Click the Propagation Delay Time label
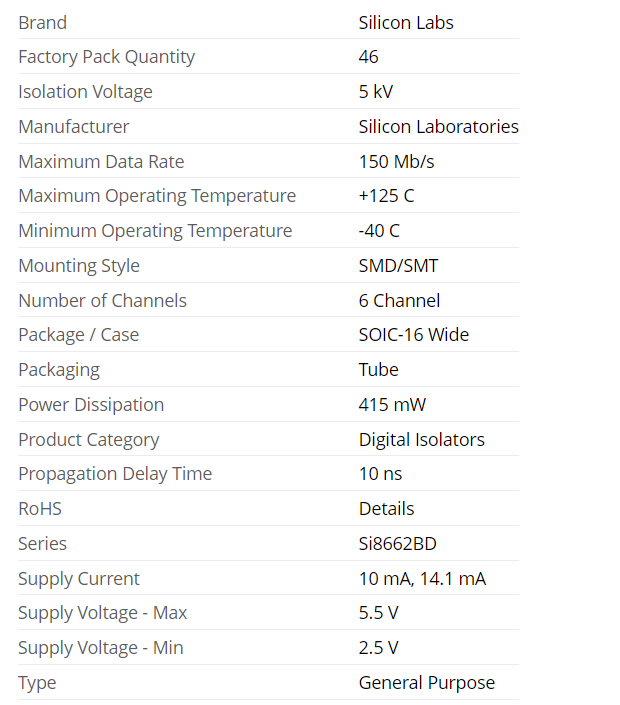The image size is (620, 705). coord(115,474)
